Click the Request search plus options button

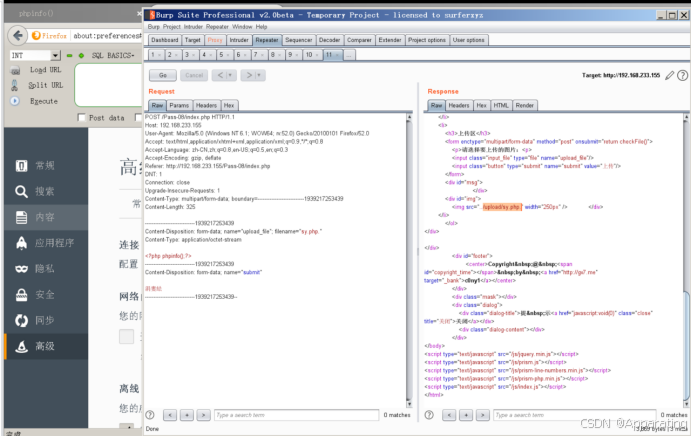[187, 415]
